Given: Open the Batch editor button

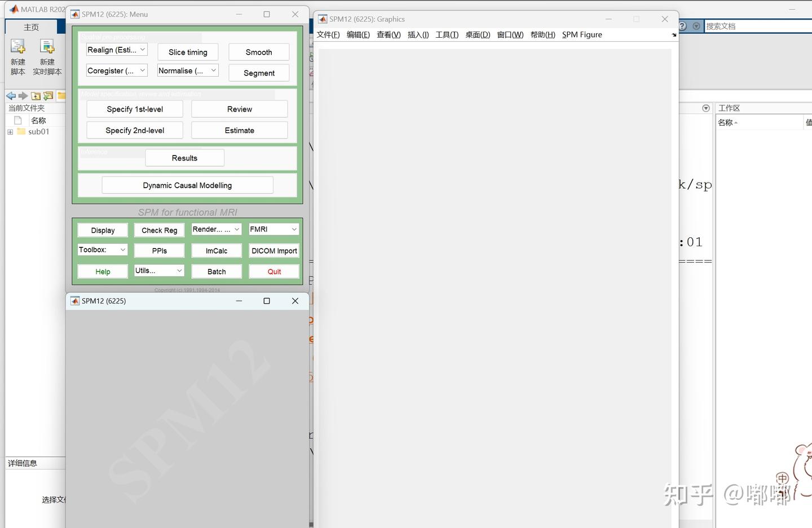Looking at the screenshot, I should 217,272.
